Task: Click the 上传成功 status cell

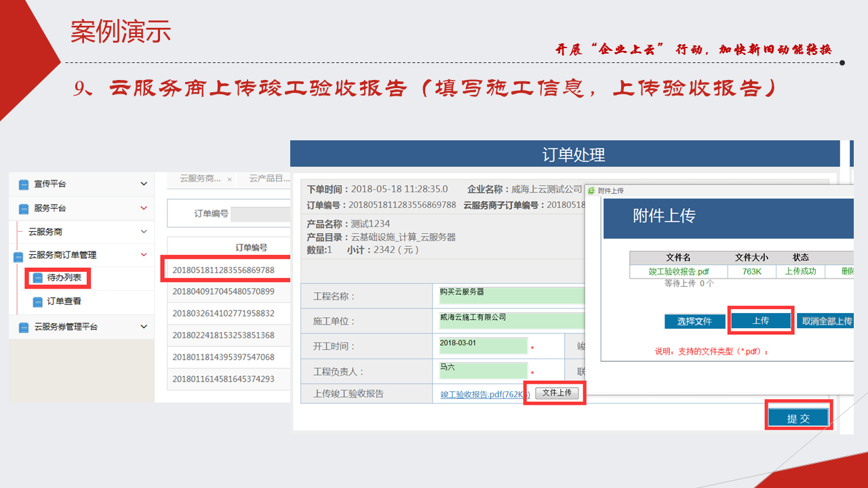Action: coord(800,271)
